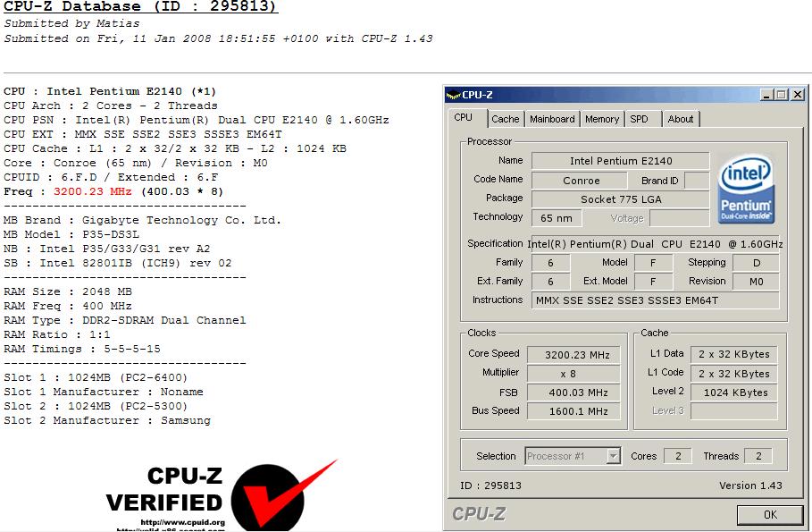Click the L1 Code cache value
812x532 pixels.
pyautogui.click(x=733, y=374)
